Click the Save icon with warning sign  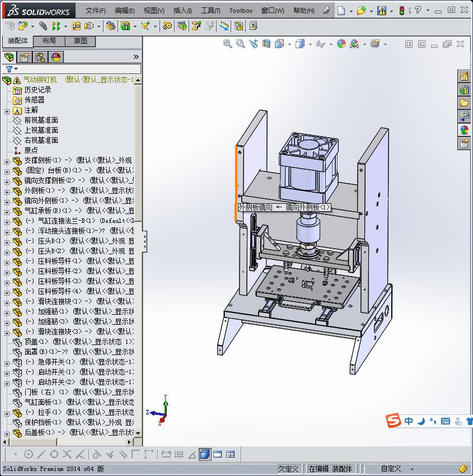coord(381,11)
